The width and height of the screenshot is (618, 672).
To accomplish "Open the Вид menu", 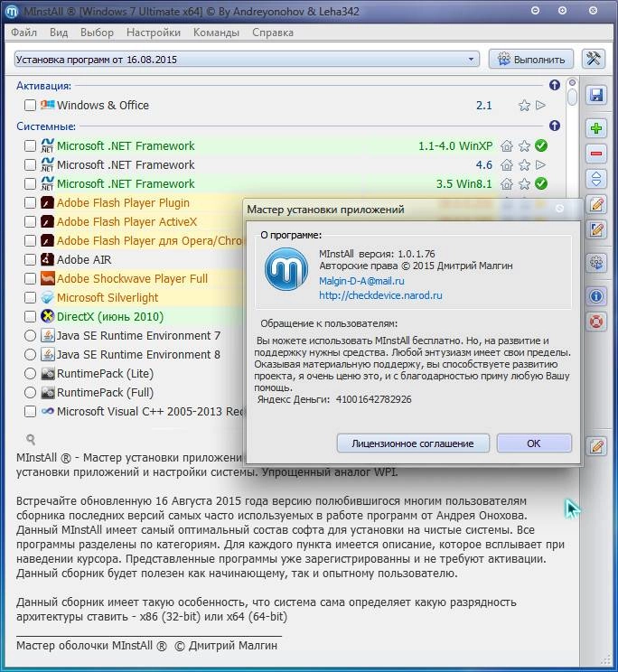I will click(x=59, y=33).
